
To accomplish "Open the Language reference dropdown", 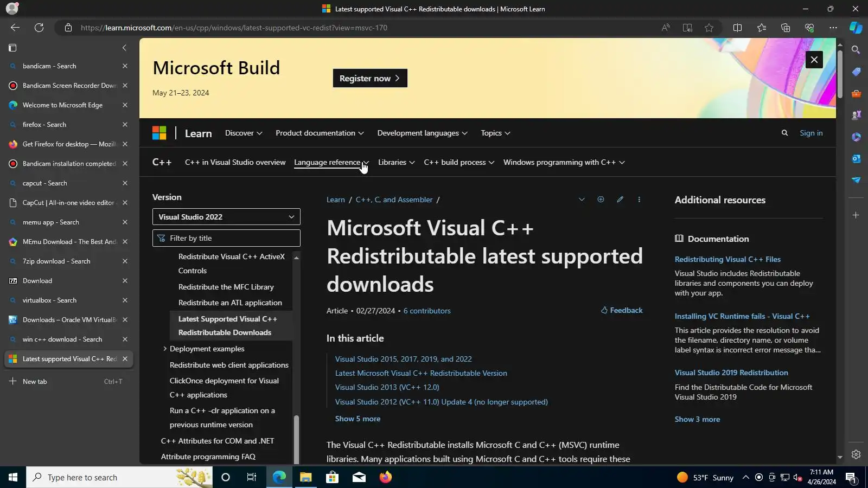I will (x=331, y=162).
